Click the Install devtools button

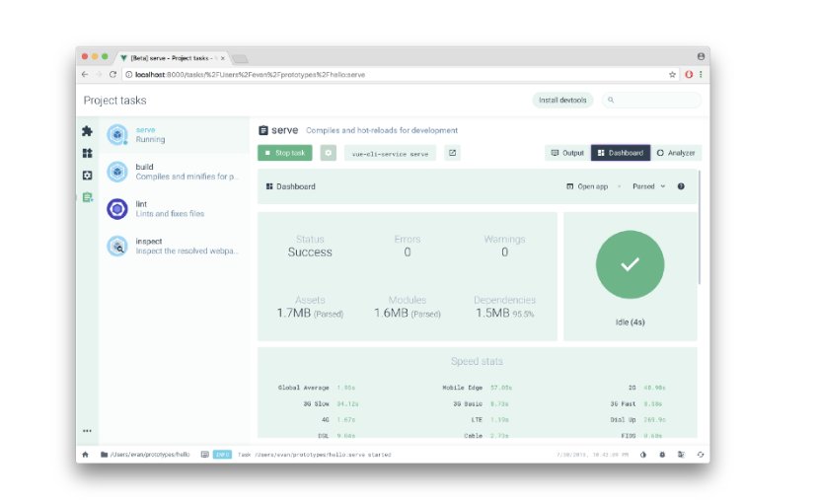(562, 100)
